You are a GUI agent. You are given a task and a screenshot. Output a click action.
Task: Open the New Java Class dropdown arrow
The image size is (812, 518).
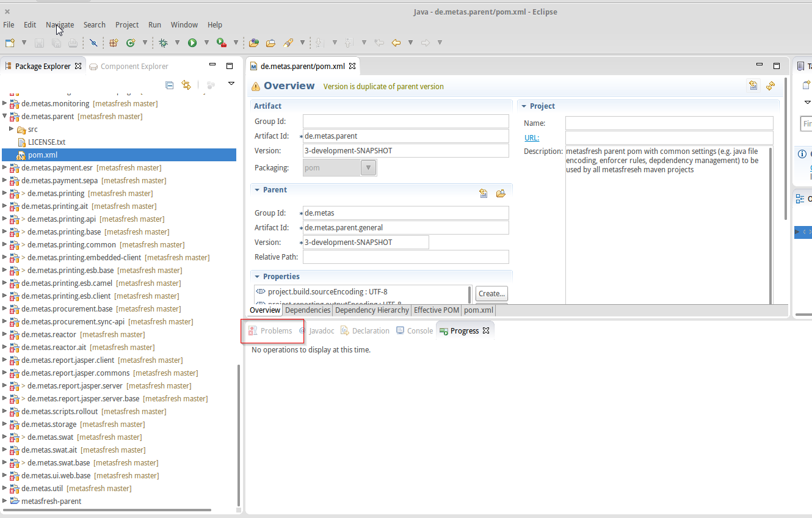145,43
